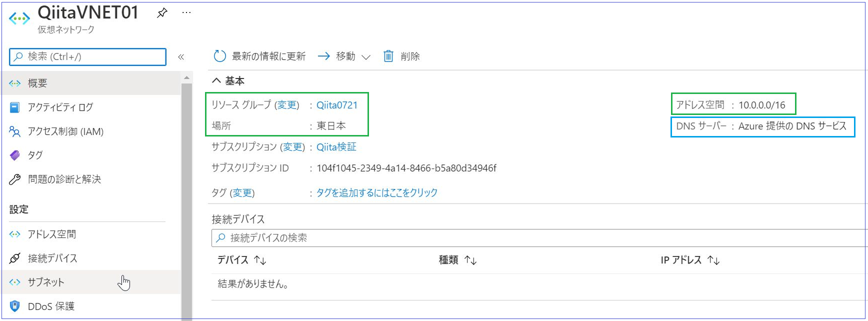Click the DDoS 保護 shield icon

coord(15,306)
